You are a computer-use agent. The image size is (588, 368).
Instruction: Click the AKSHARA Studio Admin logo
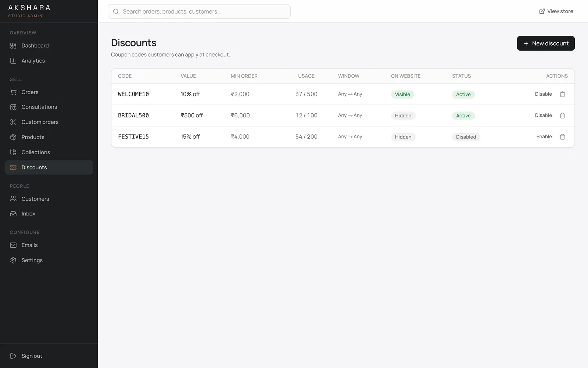click(29, 11)
